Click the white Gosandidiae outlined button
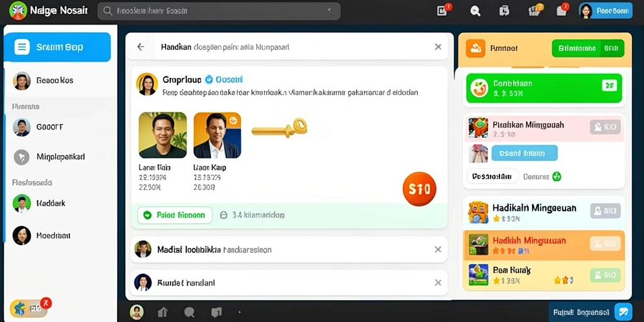The height and width of the screenshot is (322, 644). click(x=492, y=177)
